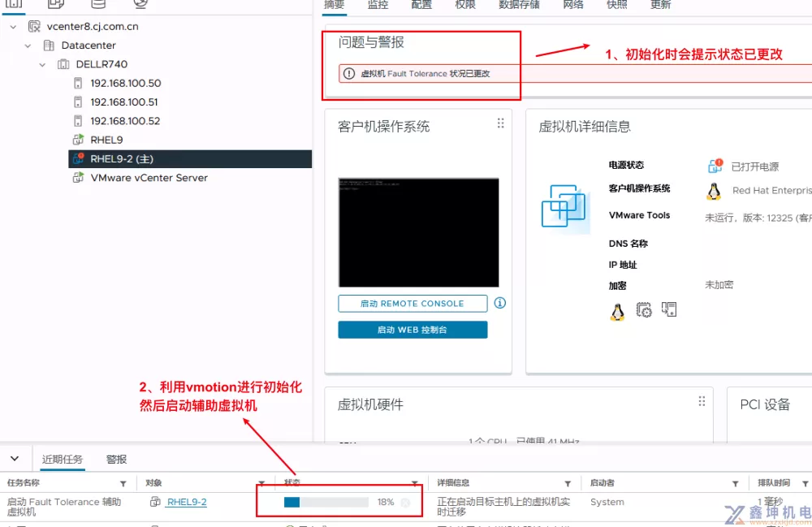
Task: Filter the 状态 column
Action: tap(415, 483)
